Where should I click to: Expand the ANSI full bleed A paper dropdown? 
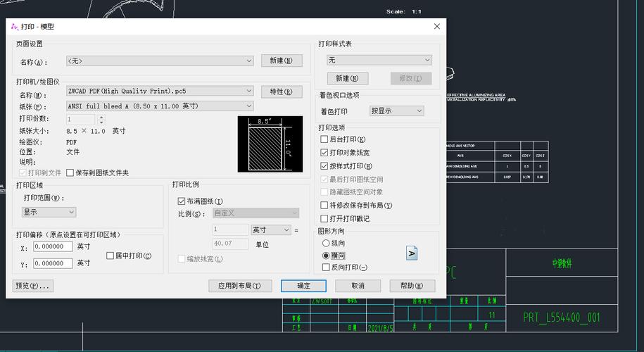click(x=159, y=106)
